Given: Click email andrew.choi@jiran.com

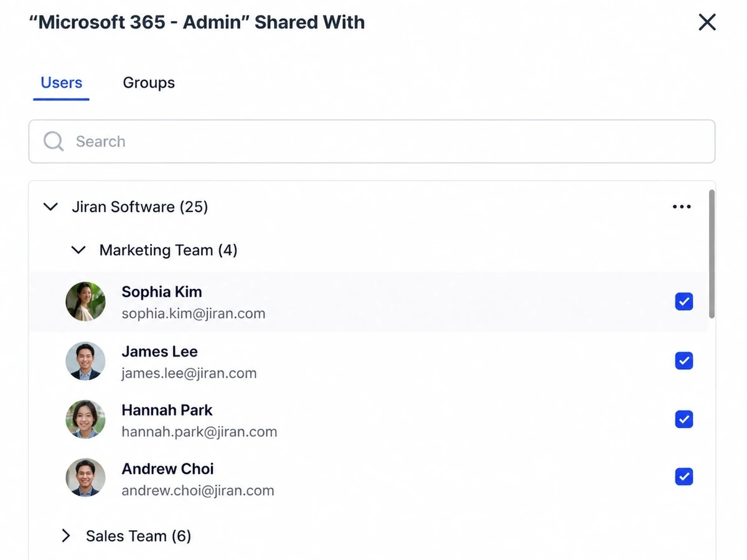Looking at the screenshot, I should pyautogui.click(x=198, y=490).
